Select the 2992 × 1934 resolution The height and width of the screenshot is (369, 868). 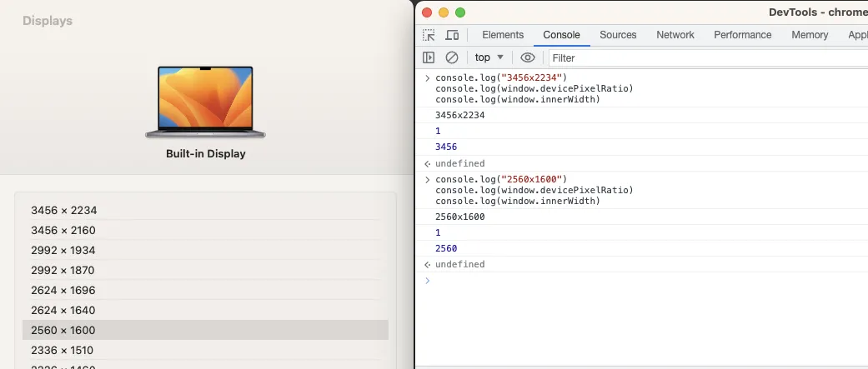(205, 250)
